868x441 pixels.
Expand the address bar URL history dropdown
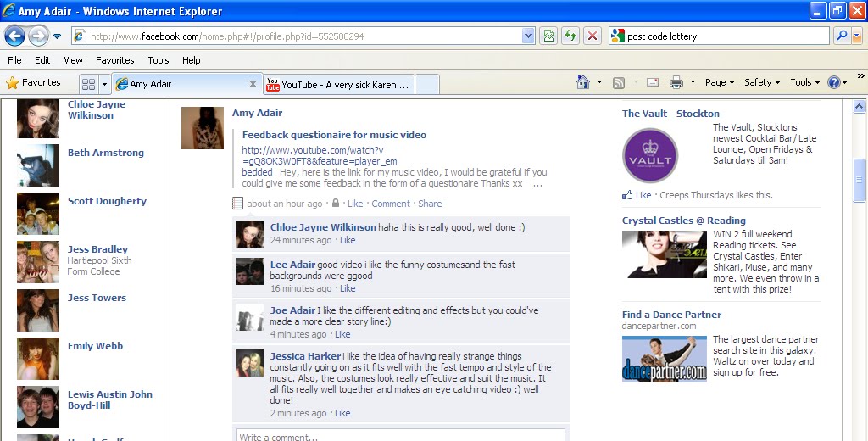(x=528, y=36)
